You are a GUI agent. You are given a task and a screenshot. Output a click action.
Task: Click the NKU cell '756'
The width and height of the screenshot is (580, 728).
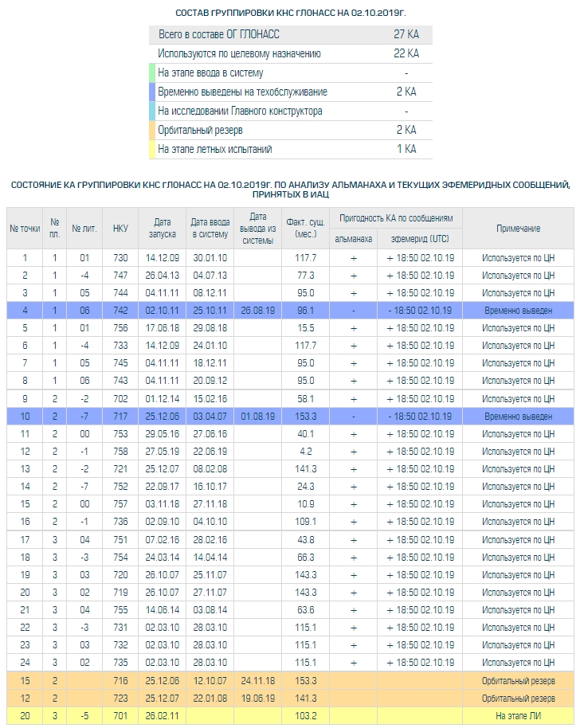pos(120,328)
